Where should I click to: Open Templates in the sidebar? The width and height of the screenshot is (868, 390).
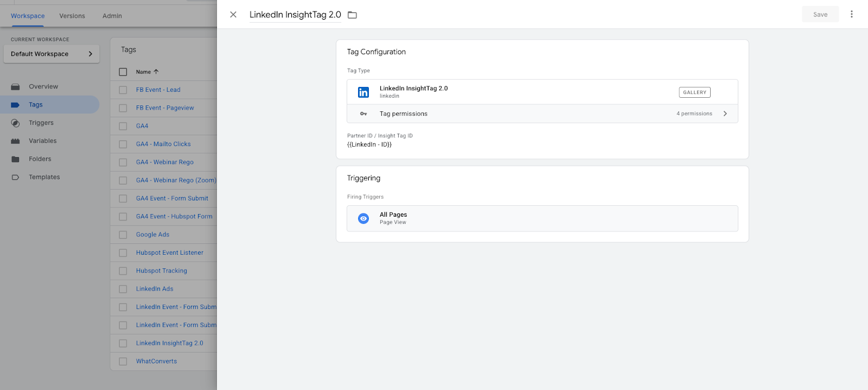click(44, 177)
